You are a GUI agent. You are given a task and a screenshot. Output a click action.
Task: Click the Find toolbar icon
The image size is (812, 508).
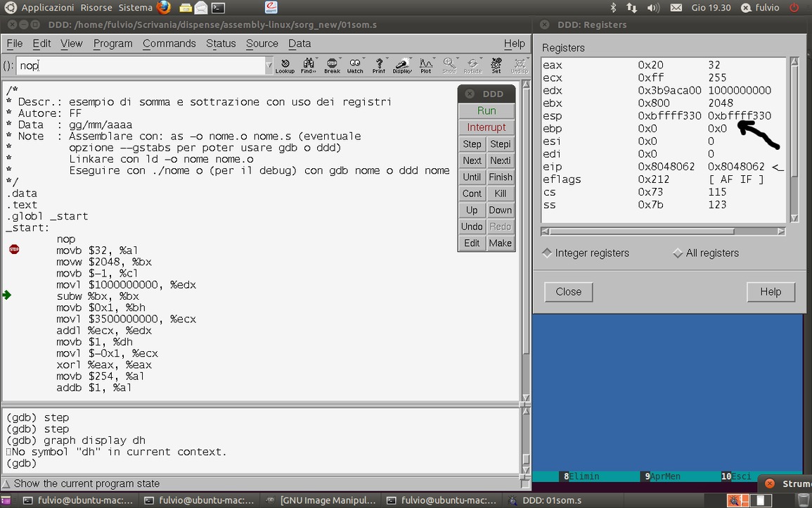pos(308,65)
